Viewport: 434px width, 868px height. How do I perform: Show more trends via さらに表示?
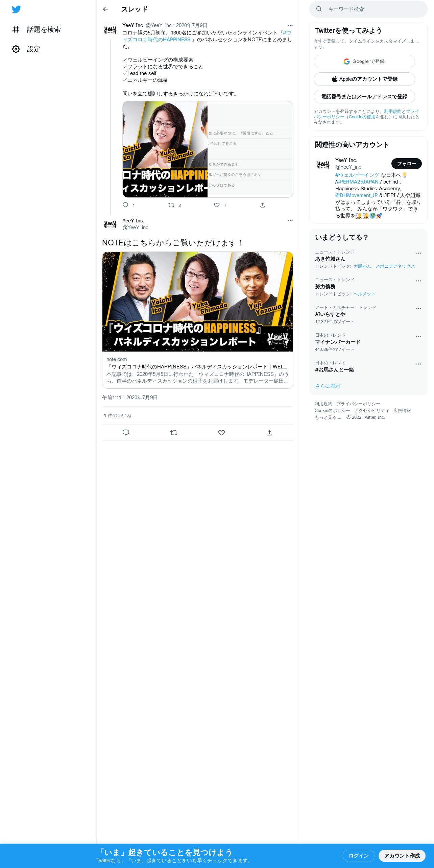pos(328,386)
